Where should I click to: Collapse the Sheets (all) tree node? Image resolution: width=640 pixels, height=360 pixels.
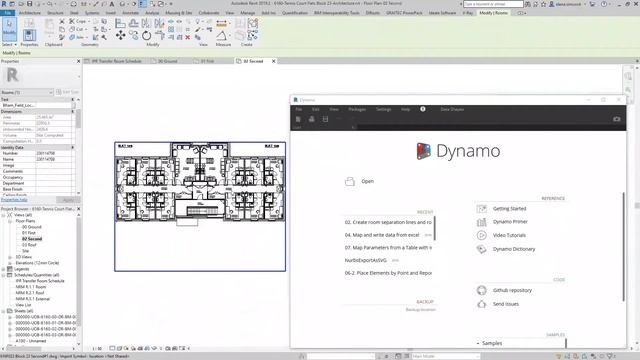4,311
